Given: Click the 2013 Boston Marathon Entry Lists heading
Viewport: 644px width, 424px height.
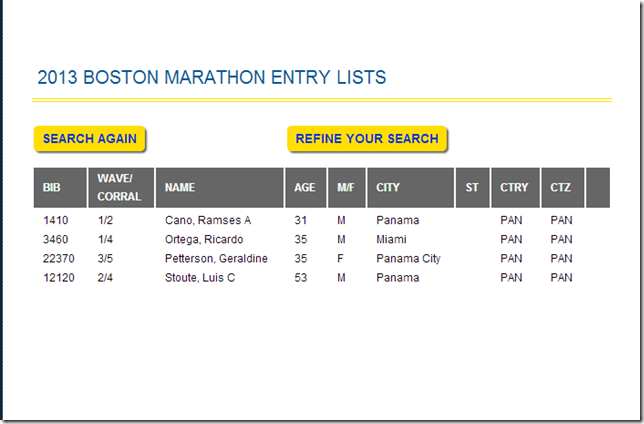Looking at the screenshot, I should (x=212, y=77).
